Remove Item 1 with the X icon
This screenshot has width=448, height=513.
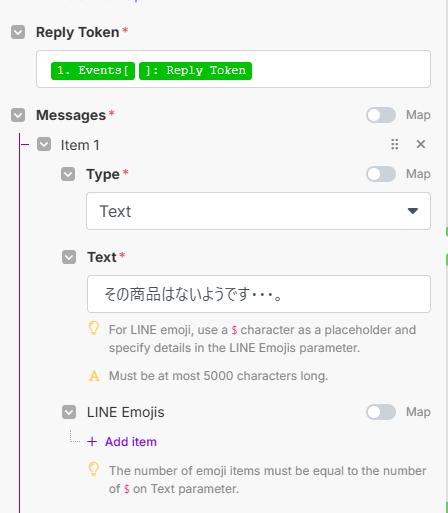tap(421, 144)
